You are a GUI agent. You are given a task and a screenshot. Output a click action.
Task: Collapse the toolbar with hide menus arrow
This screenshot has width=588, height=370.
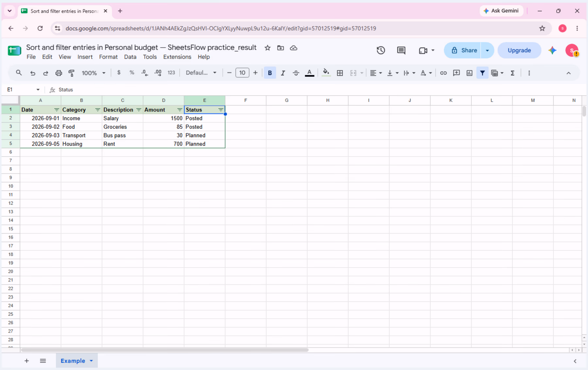point(568,73)
